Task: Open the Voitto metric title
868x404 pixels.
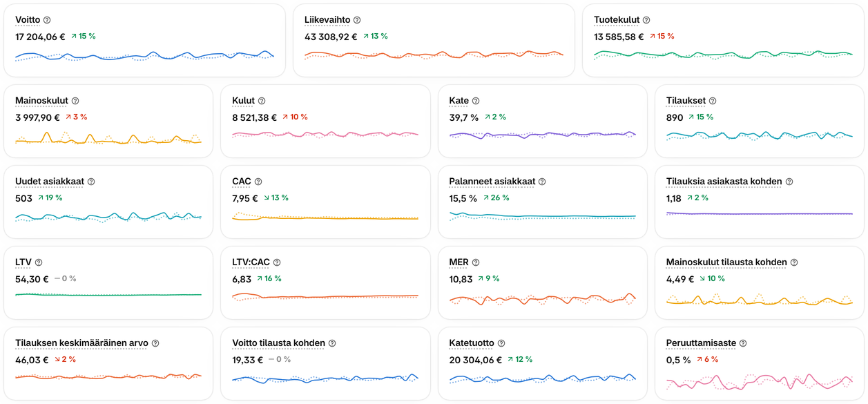Action: click(28, 20)
